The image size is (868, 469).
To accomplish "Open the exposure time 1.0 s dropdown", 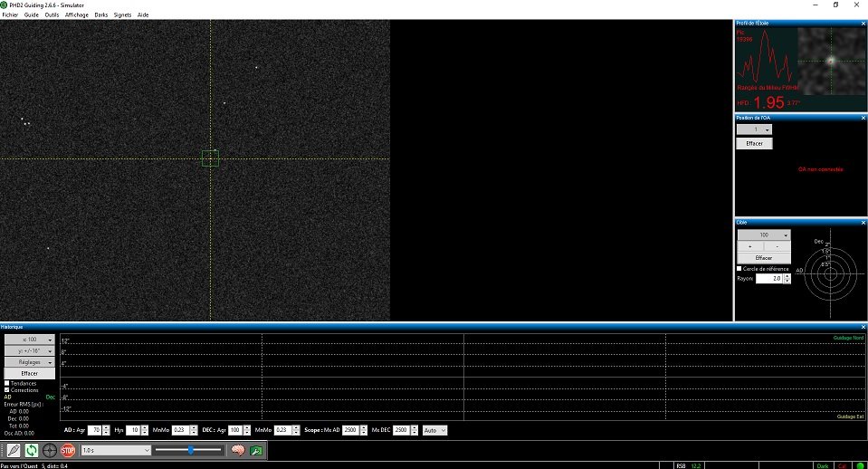I will click(x=116, y=450).
